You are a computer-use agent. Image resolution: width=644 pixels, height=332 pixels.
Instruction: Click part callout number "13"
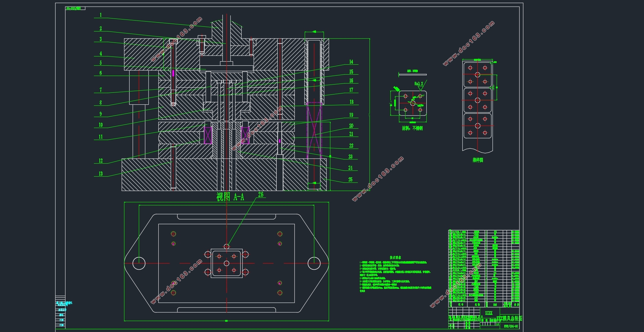coord(101,174)
